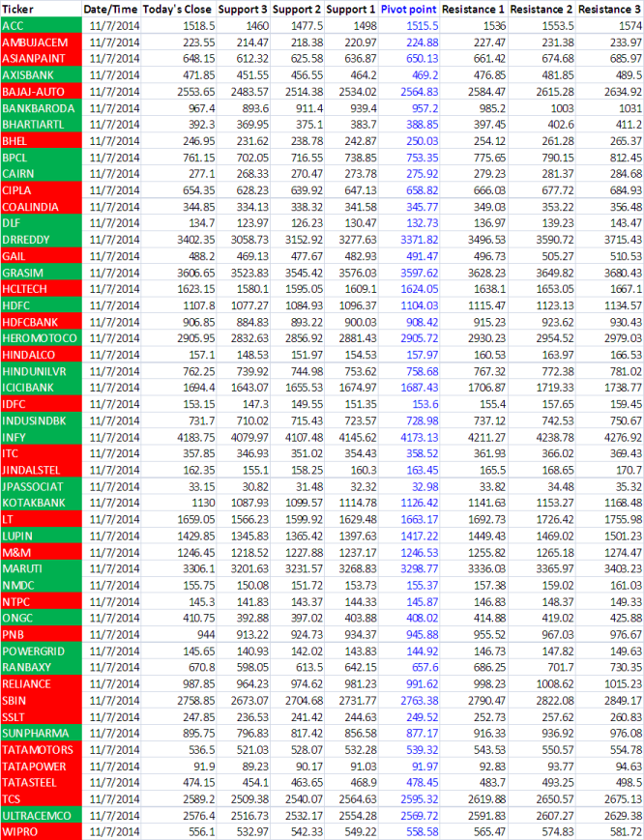This screenshot has width=644, height=840.
Task: Click NTPC support 1 value 144.33
Action: tap(360, 601)
